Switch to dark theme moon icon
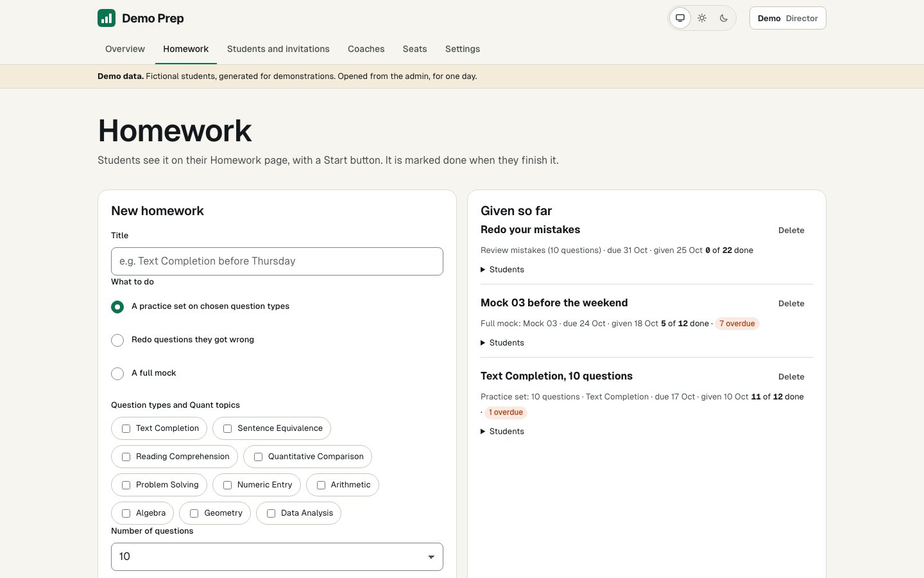The height and width of the screenshot is (578, 924). pyautogui.click(x=724, y=18)
